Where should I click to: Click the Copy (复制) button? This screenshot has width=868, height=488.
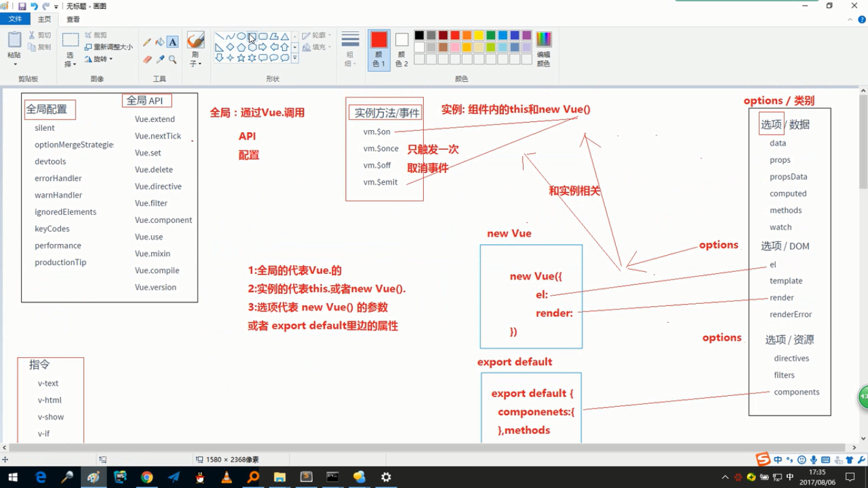click(x=39, y=47)
